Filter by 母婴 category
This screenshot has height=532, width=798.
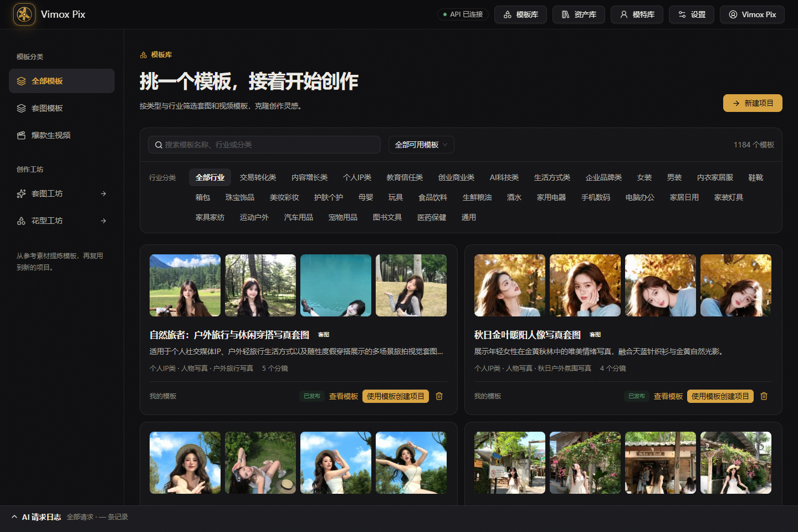pyautogui.click(x=366, y=197)
